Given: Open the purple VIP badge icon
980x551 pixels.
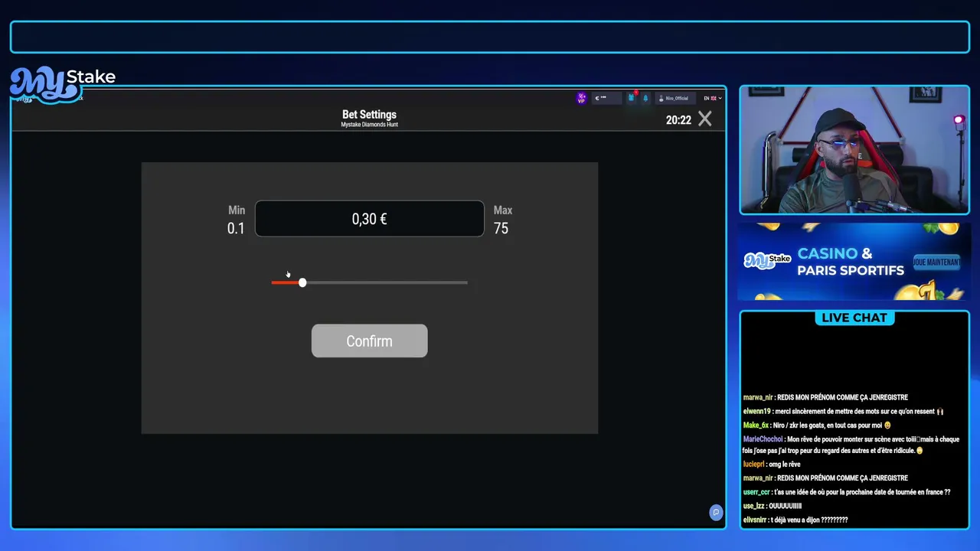Looking at the screenshot, I should (x=581, y=98).
